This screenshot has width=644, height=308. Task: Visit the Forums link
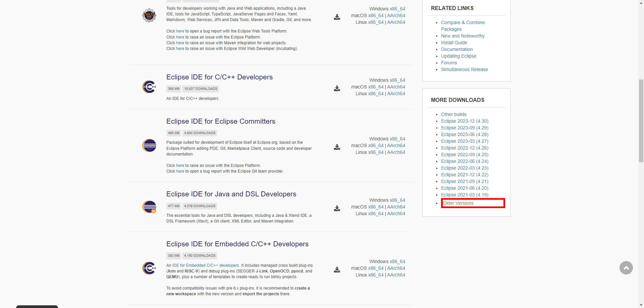[x=449, y=63]
